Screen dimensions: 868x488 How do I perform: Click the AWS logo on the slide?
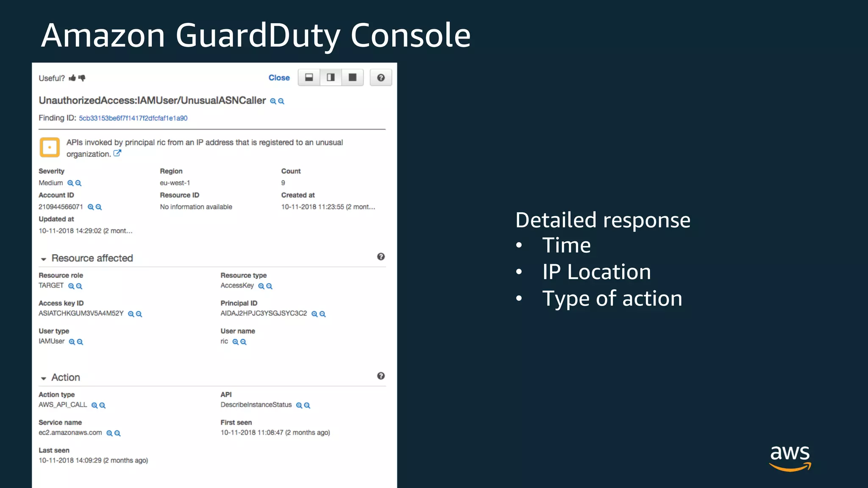[790, 459]
